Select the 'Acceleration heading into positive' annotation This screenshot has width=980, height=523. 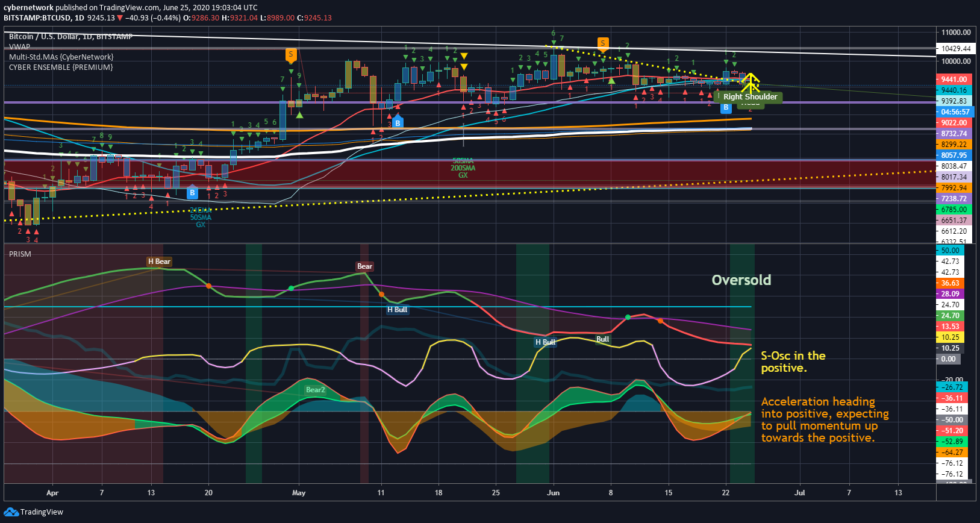(x=825, y=419)
